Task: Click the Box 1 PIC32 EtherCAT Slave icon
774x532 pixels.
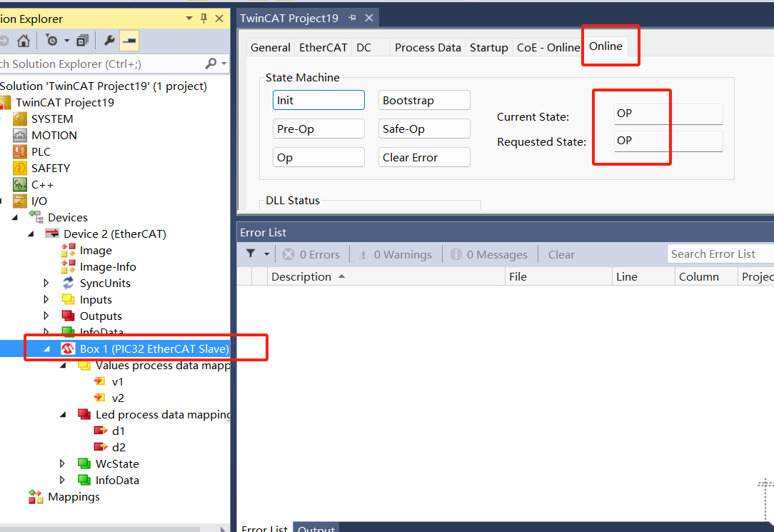Action: pos(68,349)
